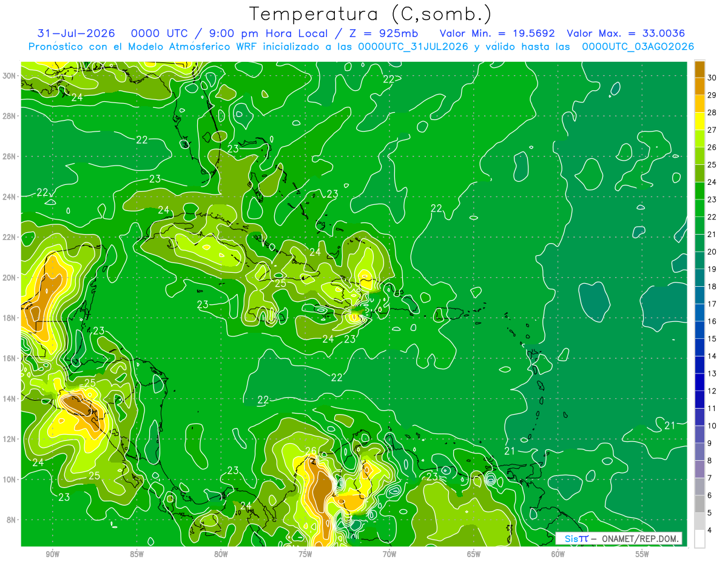The image size is (728, 562).
Task: Click the 20N latitude axis label
Action: click(x=10, y=278)
